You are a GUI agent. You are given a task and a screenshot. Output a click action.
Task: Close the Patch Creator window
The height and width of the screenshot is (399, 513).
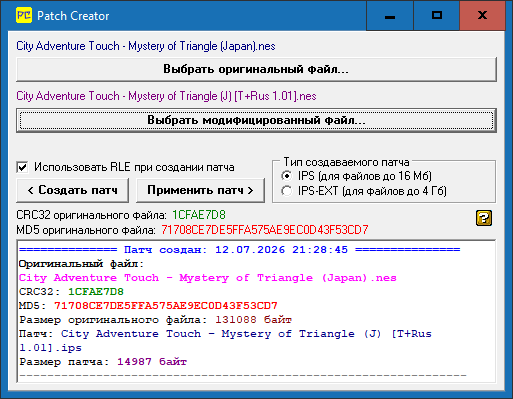tap(482, 16)
